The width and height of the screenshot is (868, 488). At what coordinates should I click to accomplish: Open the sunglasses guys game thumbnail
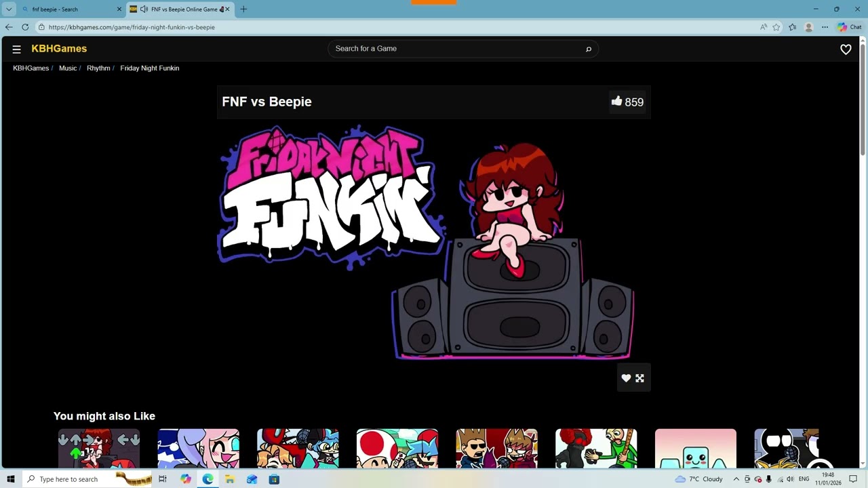coord(497,448)
